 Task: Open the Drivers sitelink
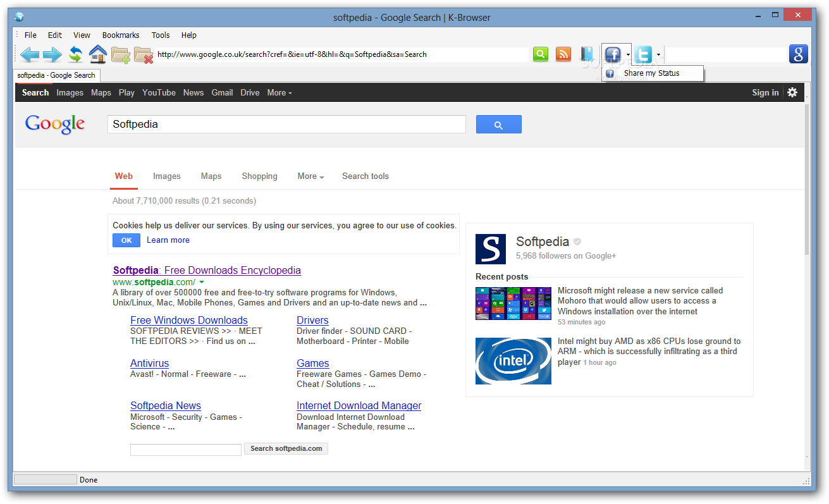pyautogui.click(x=312, y=321)
